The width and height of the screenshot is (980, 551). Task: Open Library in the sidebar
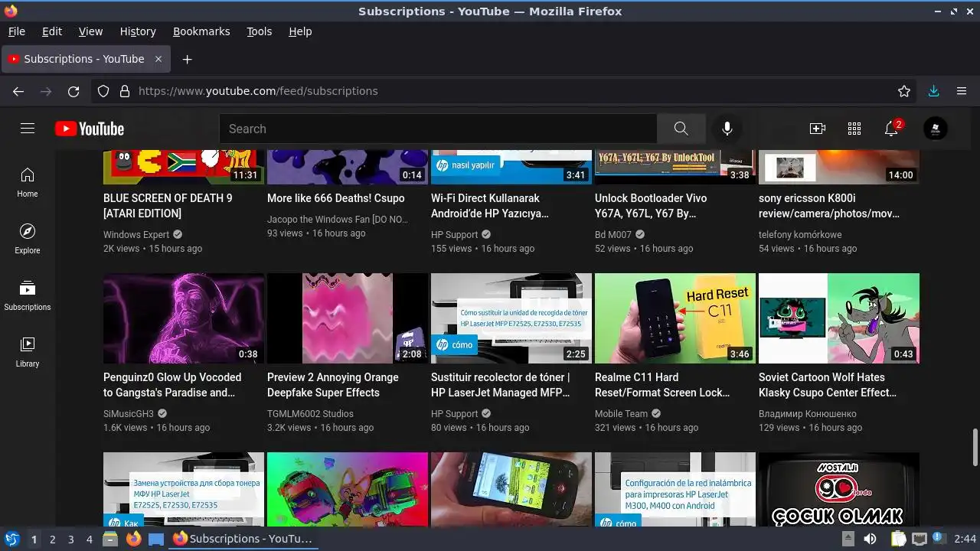28,352
